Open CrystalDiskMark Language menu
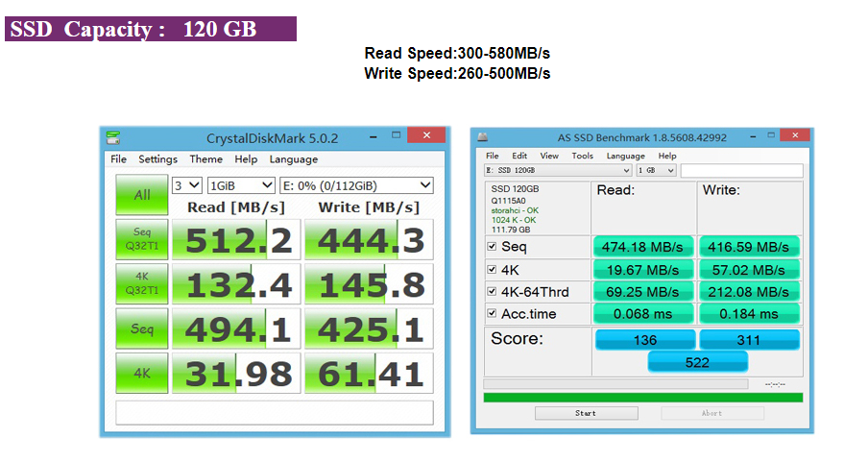The width and height of the screenshot is (868, 462). click(294, 159)
